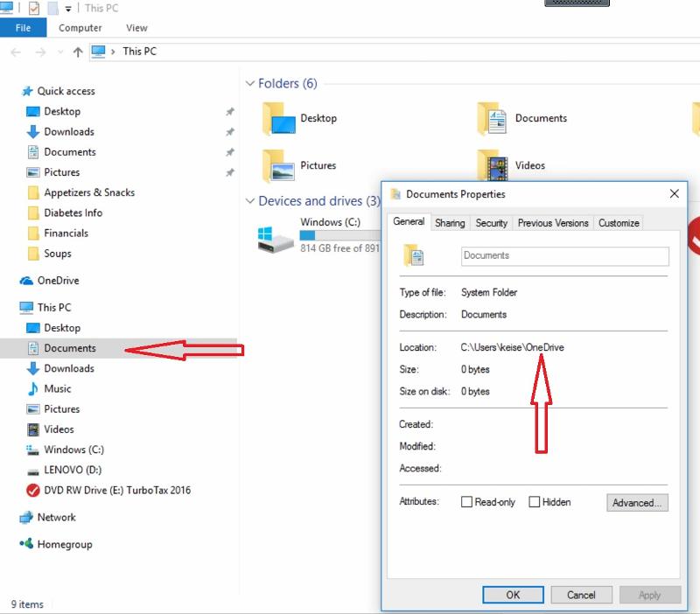Image resolution: width=700 pixels, height=614 pixels.
Task: Select the Music note icon under This PC
Action: (33, 388)
